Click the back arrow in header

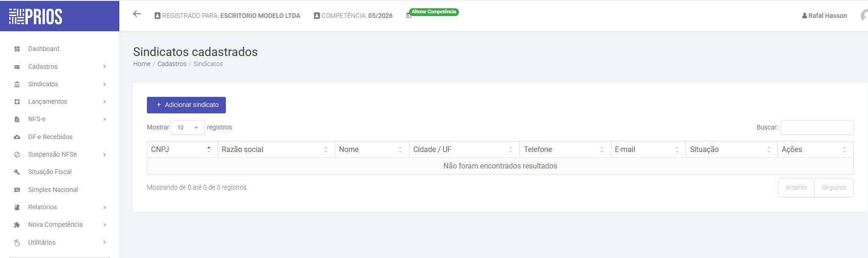point(137,14)
